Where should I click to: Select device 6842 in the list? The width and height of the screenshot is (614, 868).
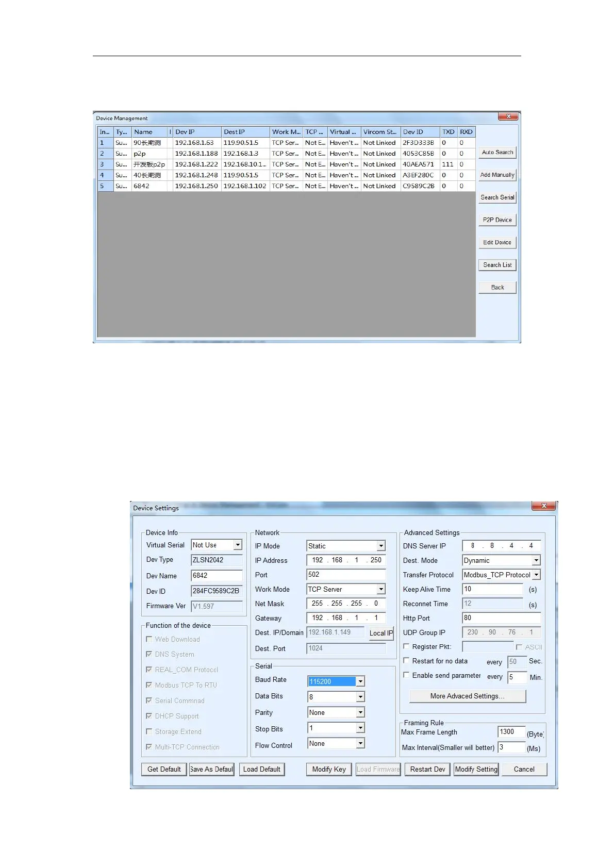coord(286,186)
